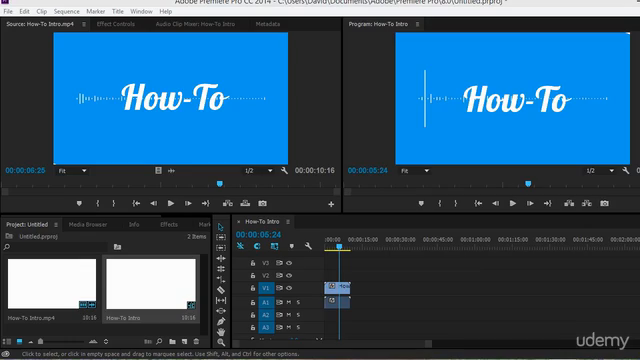
Task: Add marker in timeline panel
Action: click(x=291, y=246)
